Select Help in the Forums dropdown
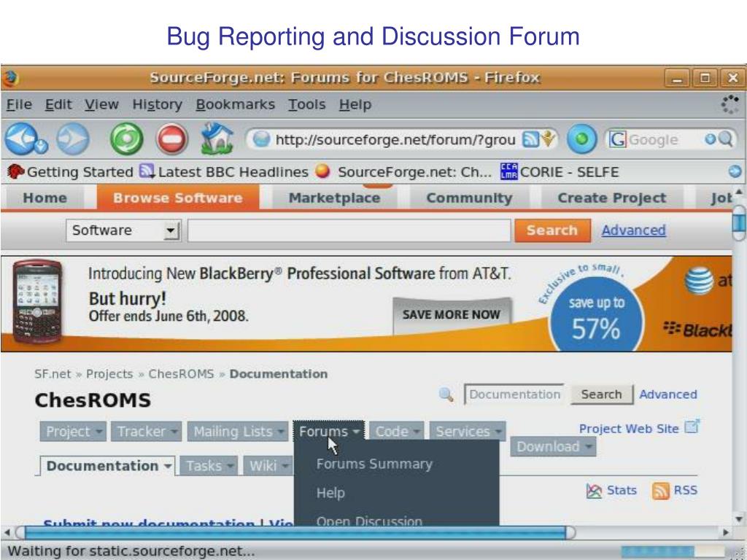 pos(330,493)
